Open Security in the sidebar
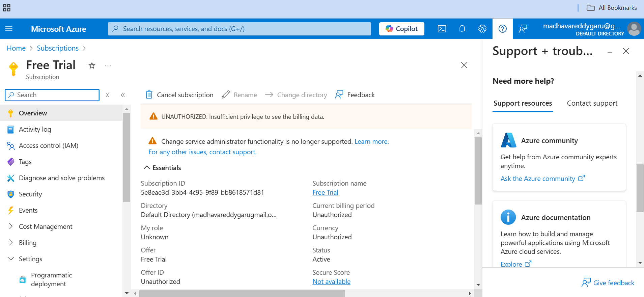 point(61,194)
